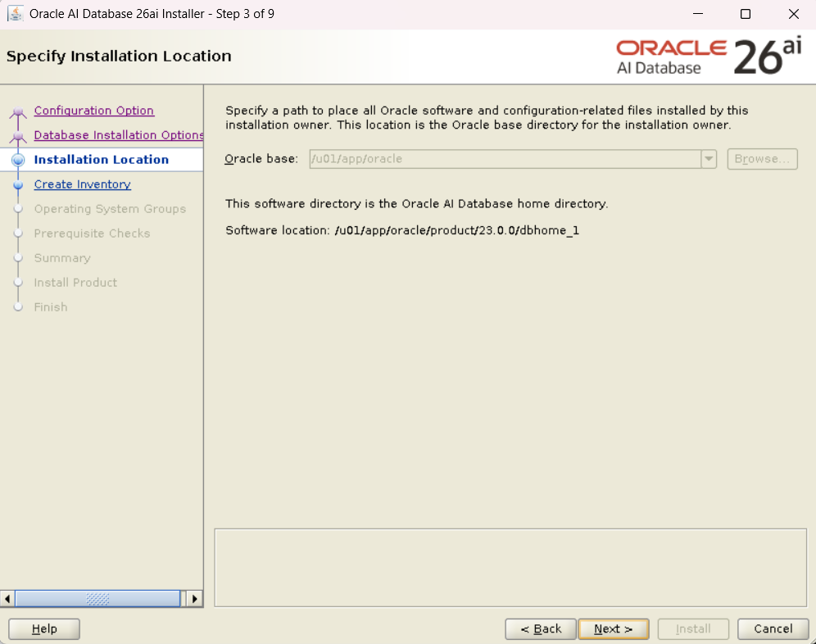Click the Create Inventory step bullet icon
Viewport: 816px width, 644px height.
[18, 185]
